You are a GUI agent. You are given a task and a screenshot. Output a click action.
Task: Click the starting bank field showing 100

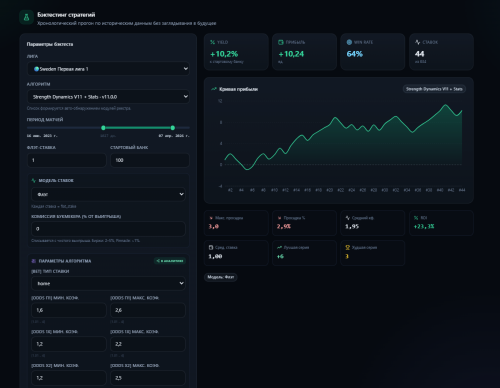[x=150, y=160]
